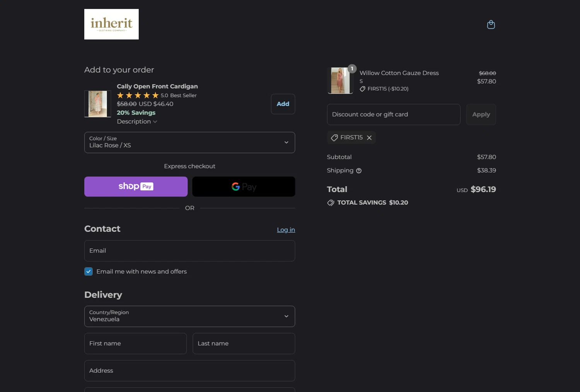Click the Cally Open Front Cardigan title

click(x=157, y=87)
